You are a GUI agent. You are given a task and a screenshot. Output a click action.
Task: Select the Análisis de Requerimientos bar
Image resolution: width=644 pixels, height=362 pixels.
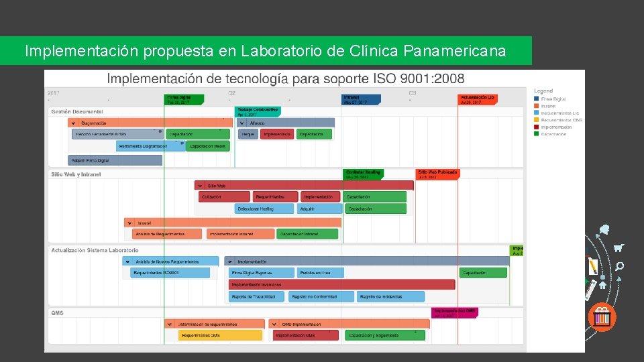pos(167,234)
